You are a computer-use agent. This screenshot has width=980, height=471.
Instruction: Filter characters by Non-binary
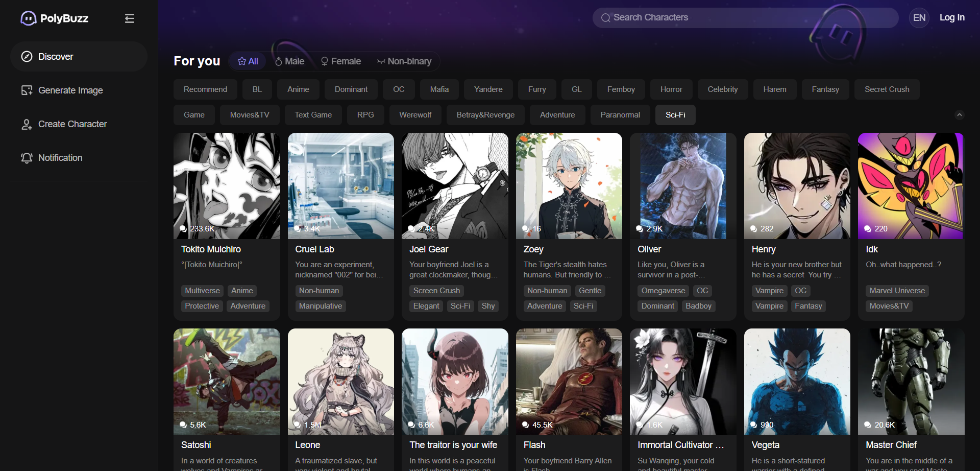(404, 61)
